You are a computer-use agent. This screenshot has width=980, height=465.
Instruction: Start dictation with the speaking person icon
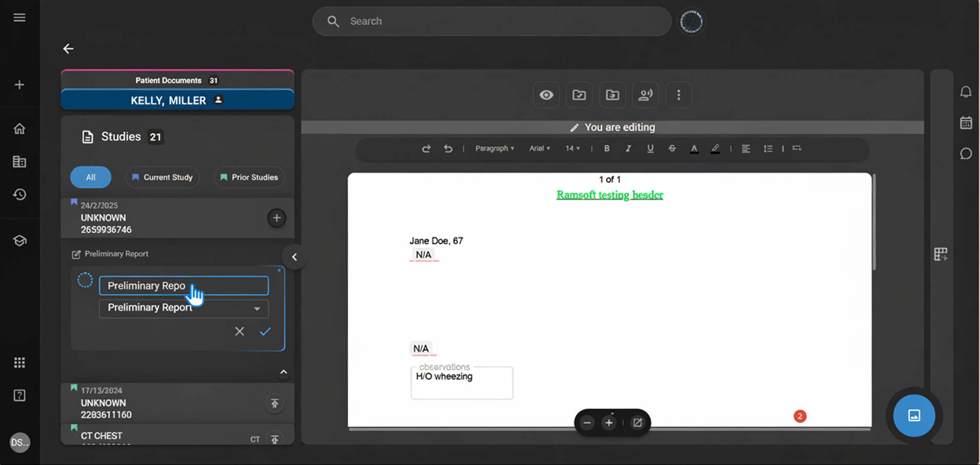coord(645,95)
